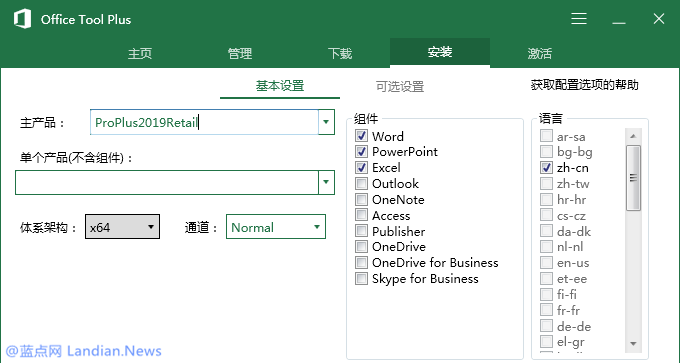Check the Publisher component
The width and height of the screenshot is (680, 363).
tap(361, 231)
